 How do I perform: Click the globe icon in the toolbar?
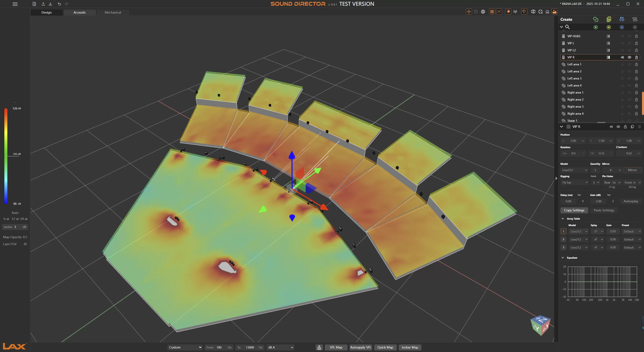[x=483, y=12]
